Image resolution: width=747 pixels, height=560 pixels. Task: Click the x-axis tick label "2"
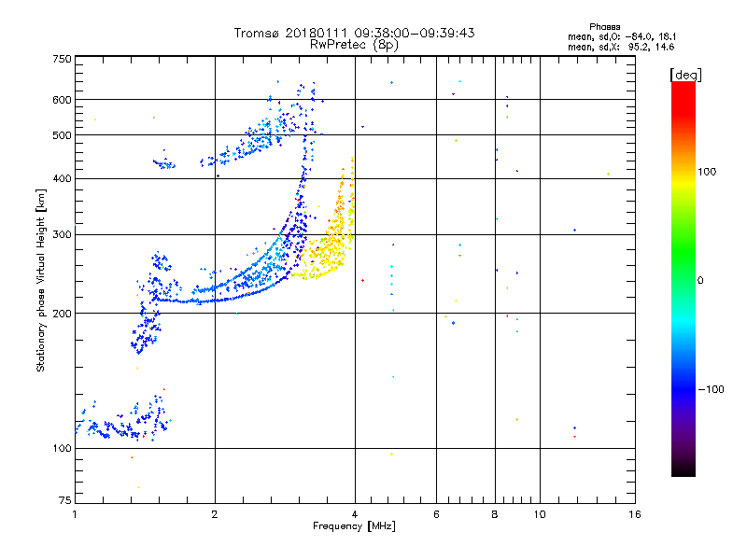pyautogui.click(x=215, y=514)
